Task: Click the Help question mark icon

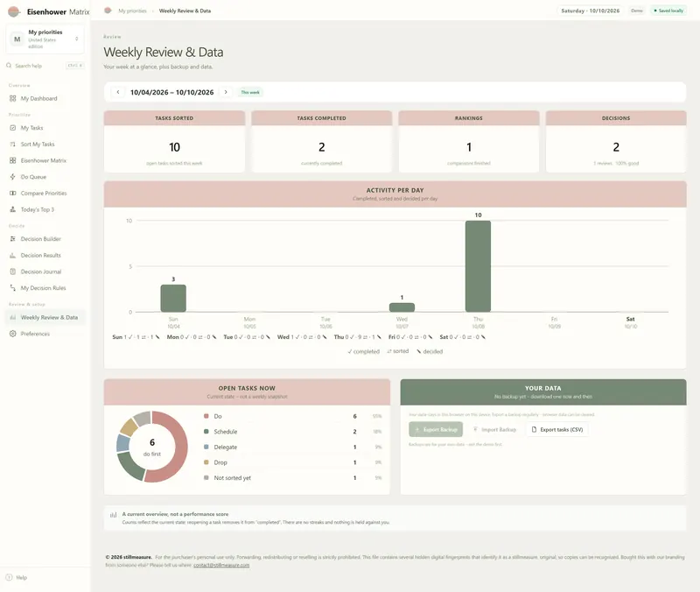Action: point(9,577)
